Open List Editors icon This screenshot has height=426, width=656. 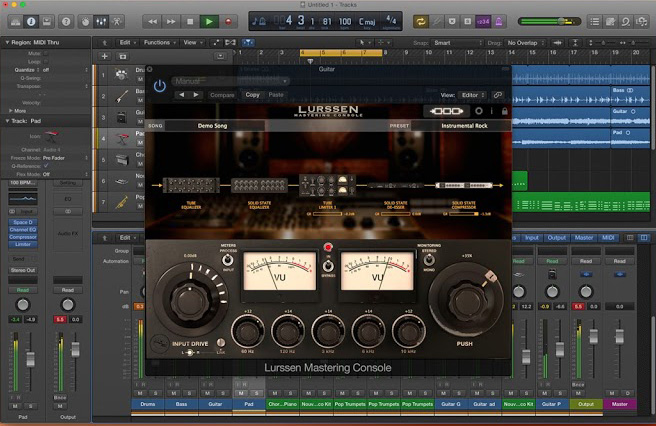594,22
